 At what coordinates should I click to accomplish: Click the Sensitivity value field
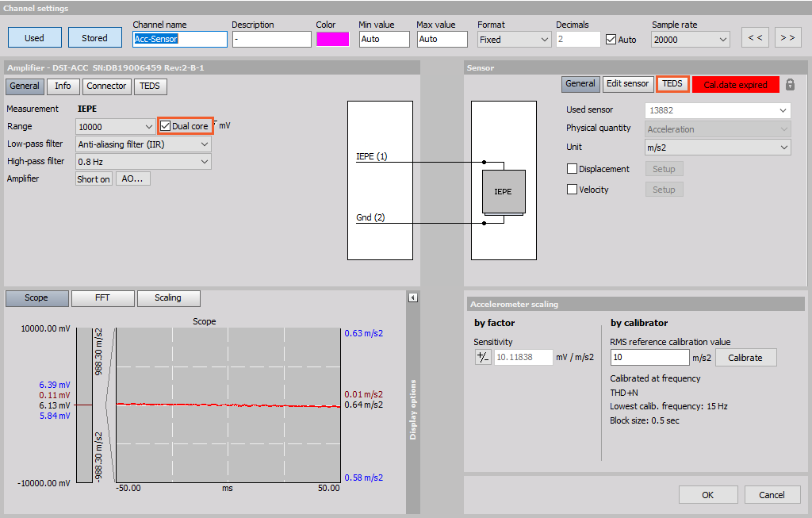pyautogui.click(x=523, y=358)
